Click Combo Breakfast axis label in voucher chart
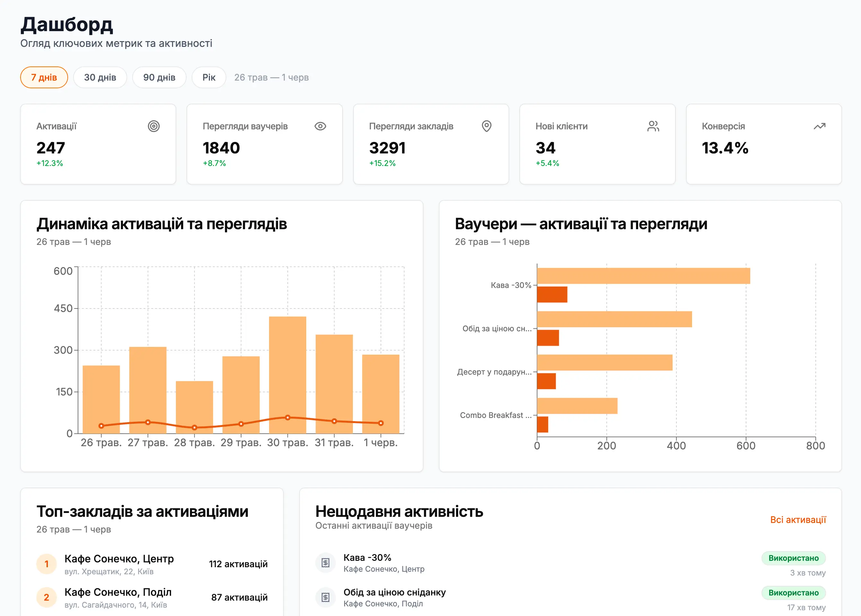This screenshot has width=861, height=616. [x=496, y=415]
